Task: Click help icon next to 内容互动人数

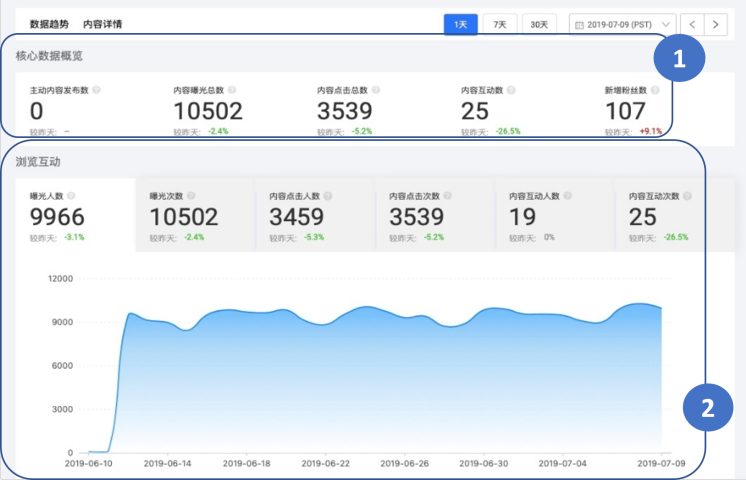Action: tap(567, 197)
